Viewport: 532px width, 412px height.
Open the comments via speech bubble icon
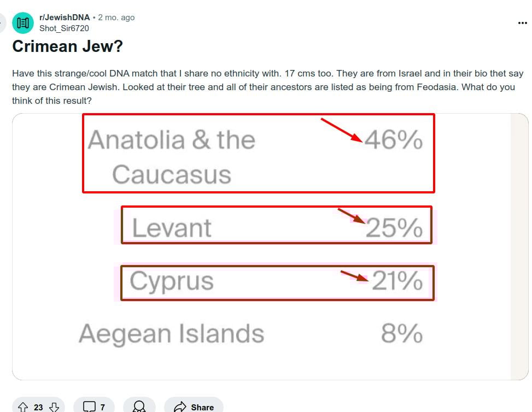(89, 407)
